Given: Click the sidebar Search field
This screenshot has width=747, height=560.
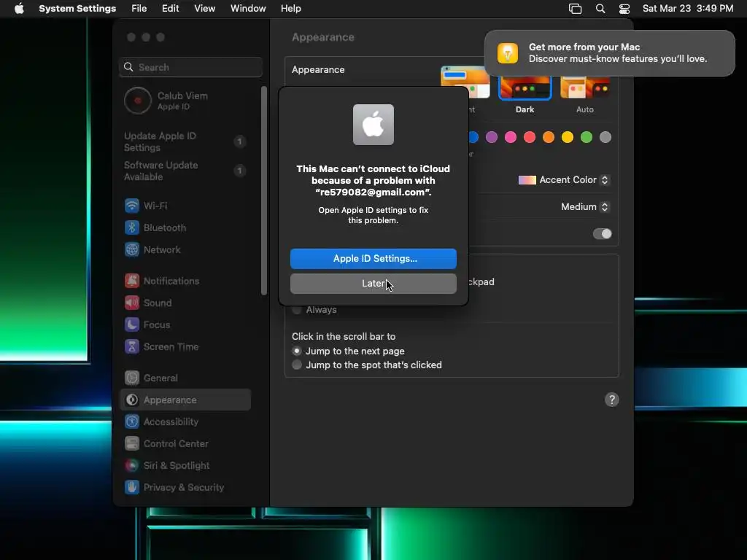Looking at the screenshot, I should (190, 67).
